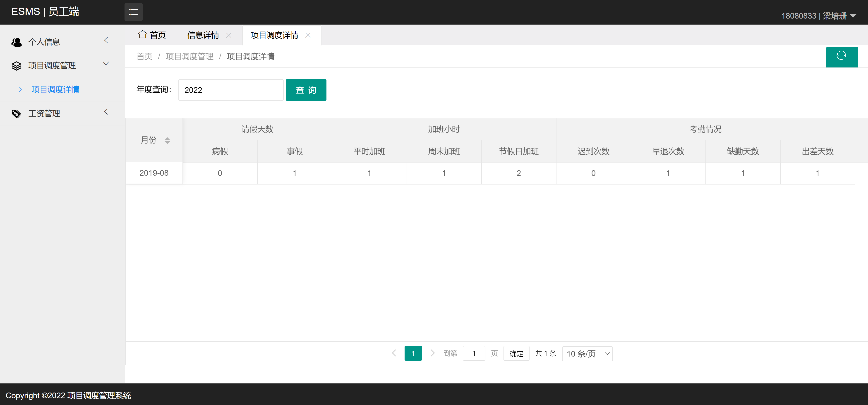Click the Copyright ©2022 footer text

coord(68,395)
